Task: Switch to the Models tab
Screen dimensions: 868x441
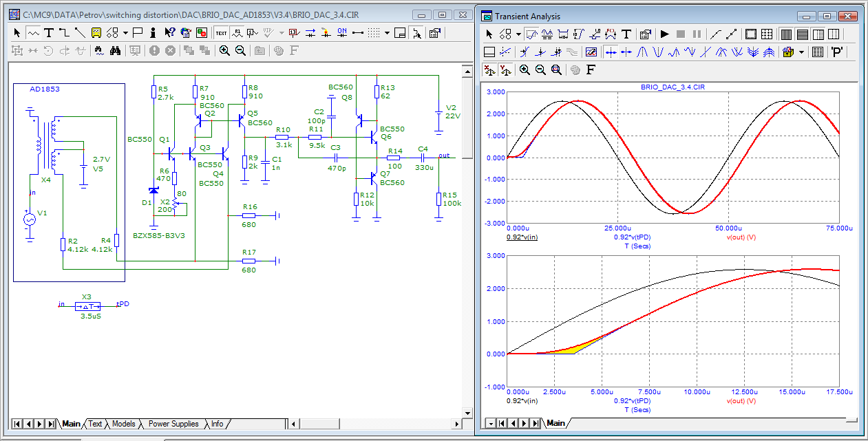Action: 123,424
